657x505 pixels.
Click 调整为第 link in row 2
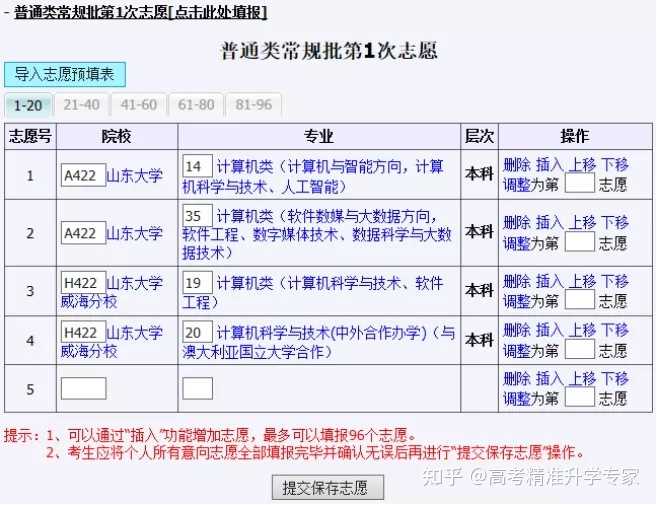(x=531, y=243)
